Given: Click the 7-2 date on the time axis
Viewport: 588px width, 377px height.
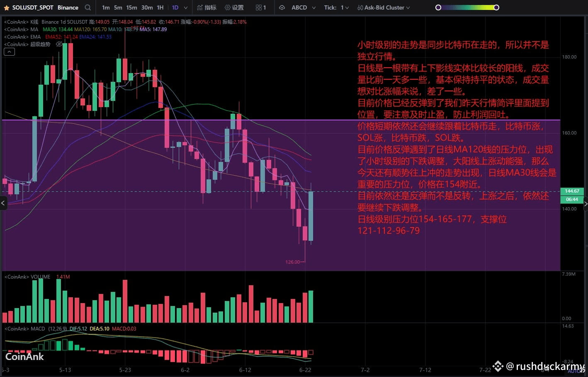Looking at the screenshot, I should click(365, 370).
